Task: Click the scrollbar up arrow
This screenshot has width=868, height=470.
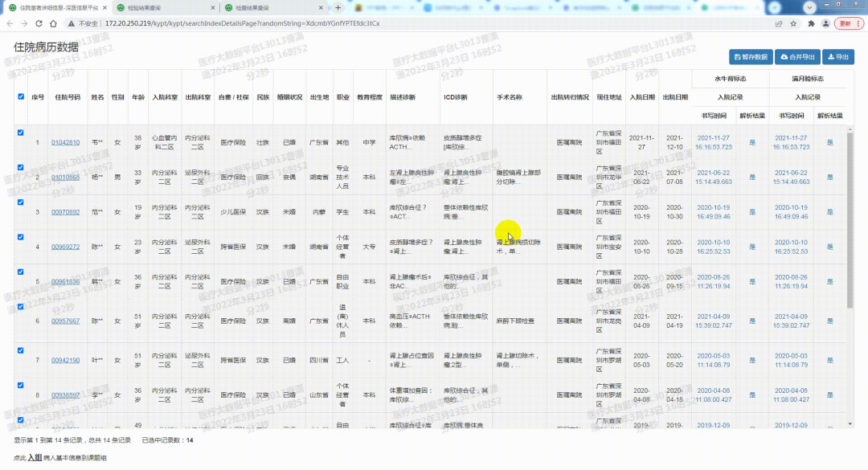Action: pyautogui.click(x=850, y=129)
